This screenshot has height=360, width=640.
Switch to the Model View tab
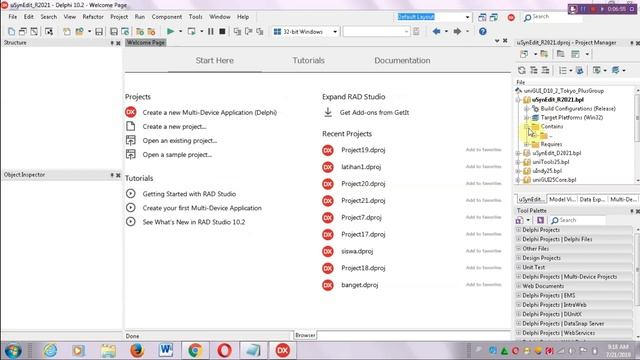562,199
